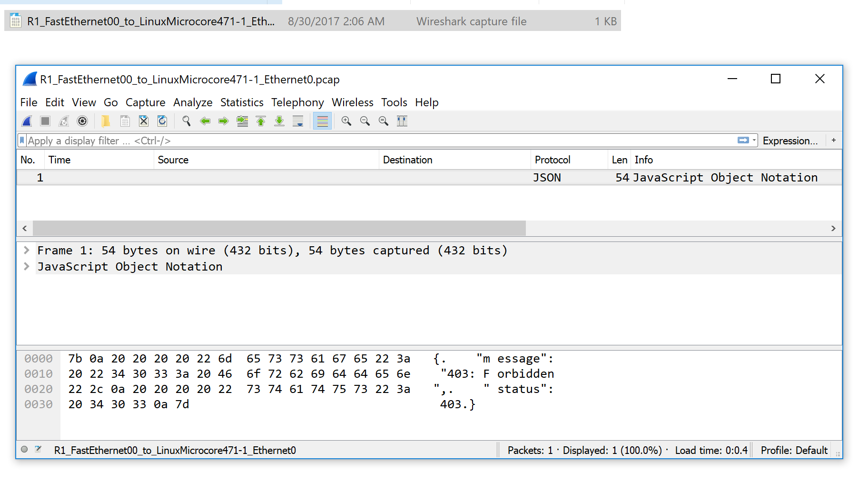This screenshot has width=868, height=483.
Task: Open the Edit menu
Action: click(55, 102)
